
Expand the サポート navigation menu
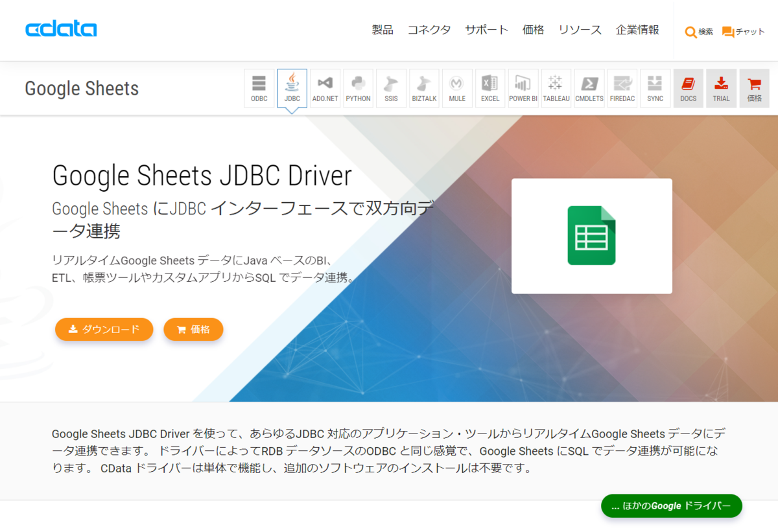tap(487, 30)
